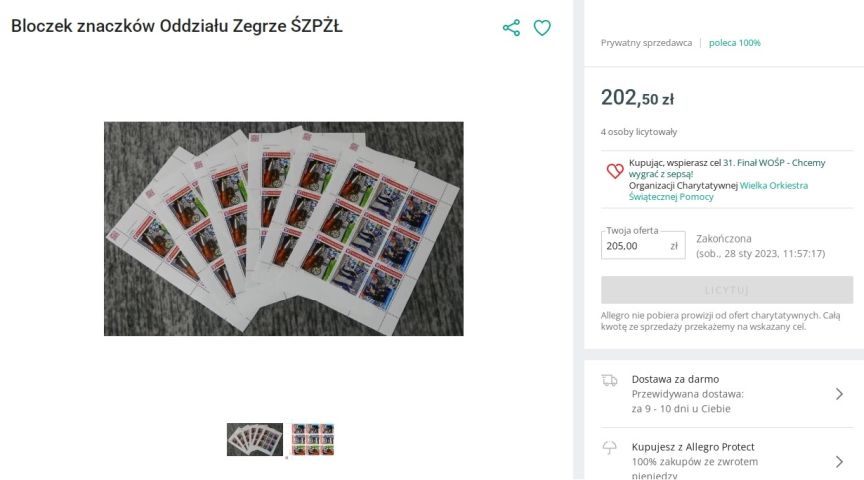This screenshot has width=864, height=480.
Task: Click the charity heart icon beside the WOŚP text
Action: pyautogui.click(x=615, y=171)
